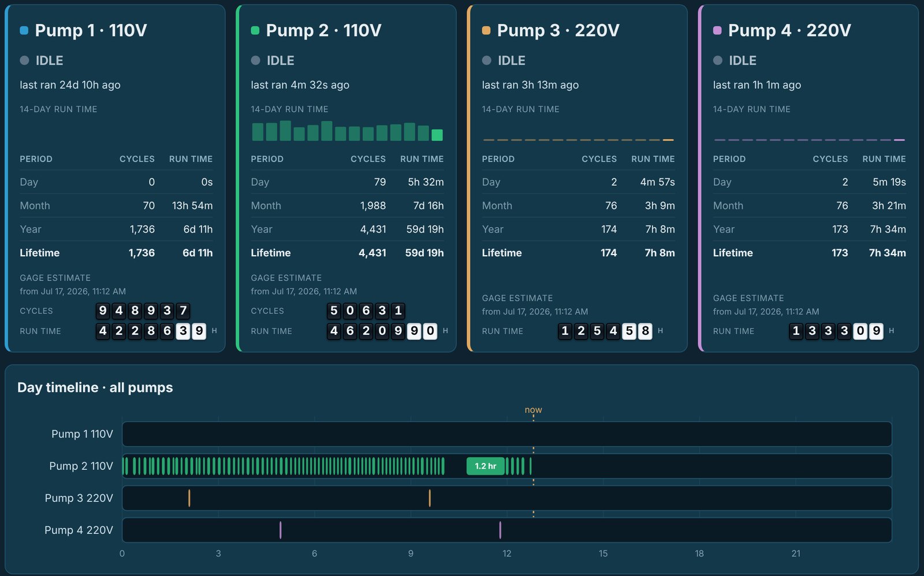Click Pump 1 Month run time 13h 54m
Screen dimensions: 924x576
(x=192, y=205)
